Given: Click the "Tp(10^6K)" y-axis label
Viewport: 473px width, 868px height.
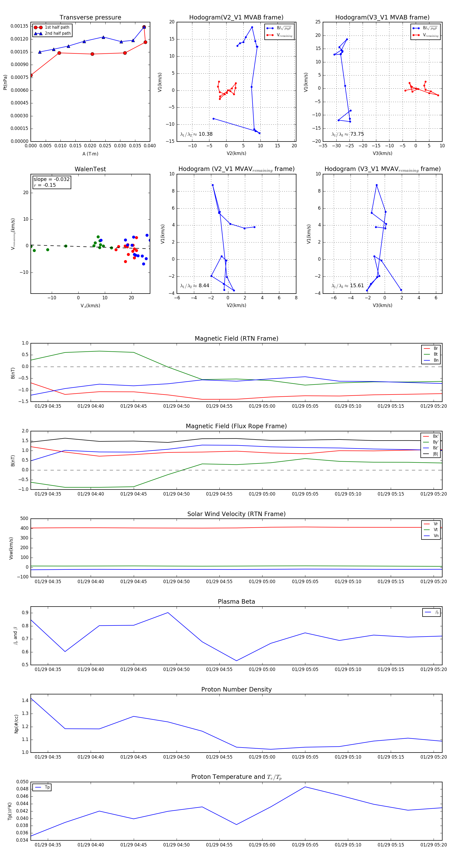Looking at the screenshot, I should coord(10,811).
